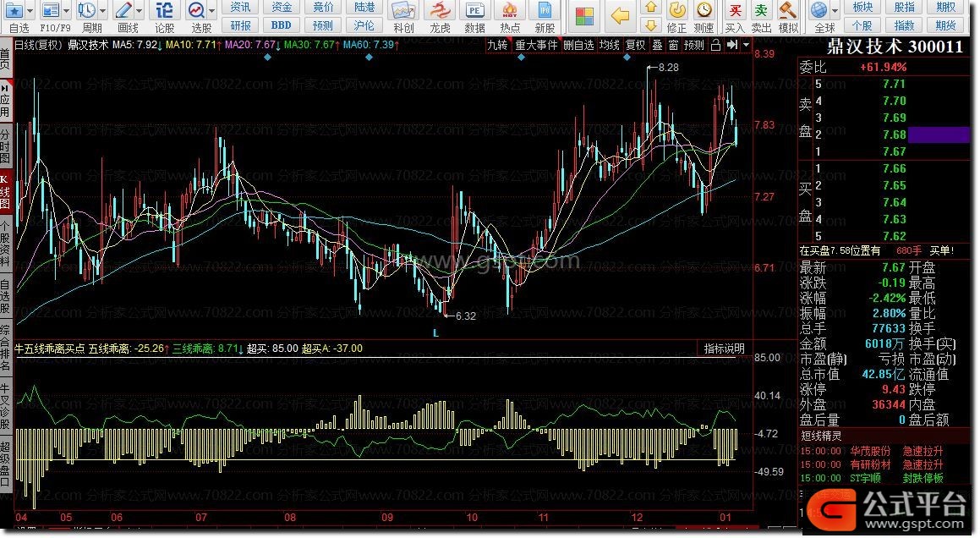The width and height of the screenshot is (980, 538).
Task: Expand the 周期 period dropdown arrow
Action: click(102, 11)
